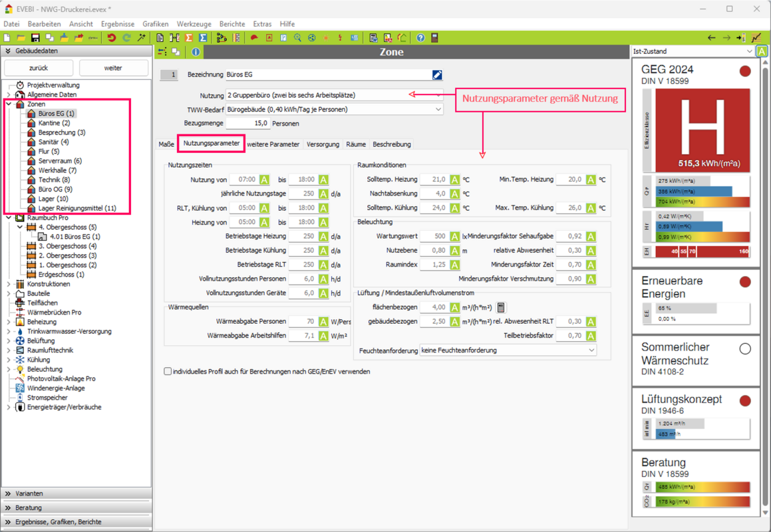Screen dimensions: 771x532
Task: Click the Bezugsmenge input field
Action: coord(247,123)
